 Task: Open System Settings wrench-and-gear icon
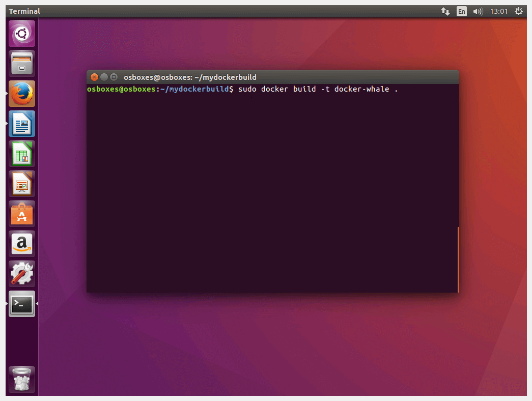pos(22,274)
